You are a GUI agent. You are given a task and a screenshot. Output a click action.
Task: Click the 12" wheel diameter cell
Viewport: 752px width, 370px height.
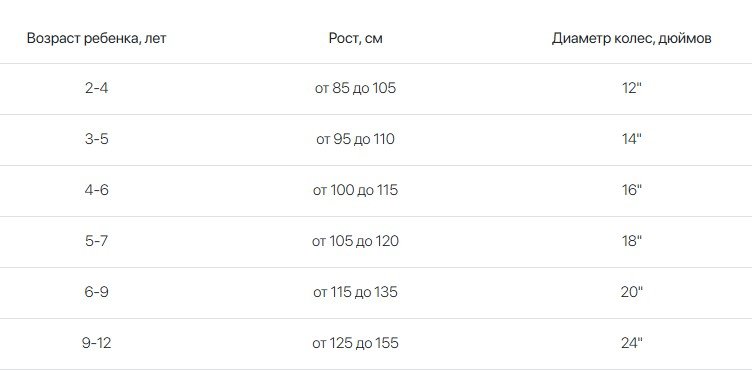coord(631,88)
